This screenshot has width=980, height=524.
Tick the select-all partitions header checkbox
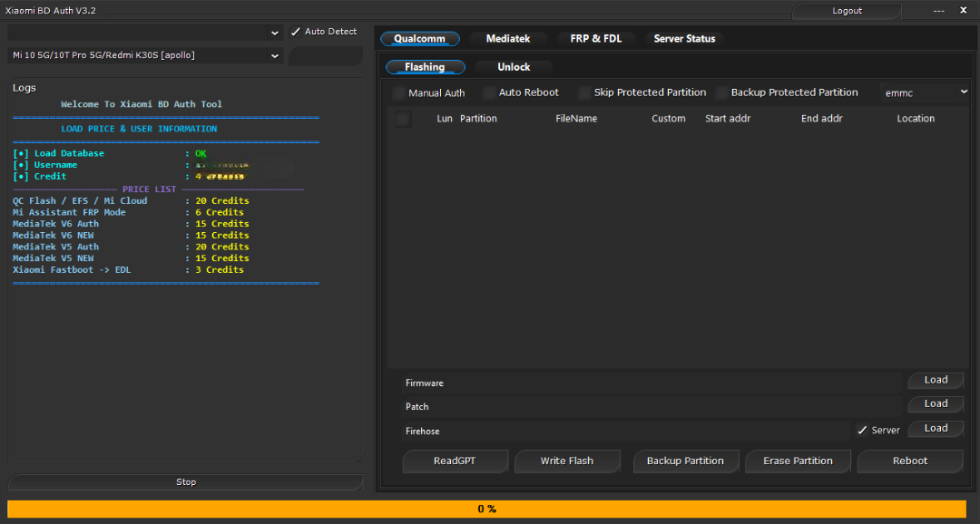[x=403, y=119]
